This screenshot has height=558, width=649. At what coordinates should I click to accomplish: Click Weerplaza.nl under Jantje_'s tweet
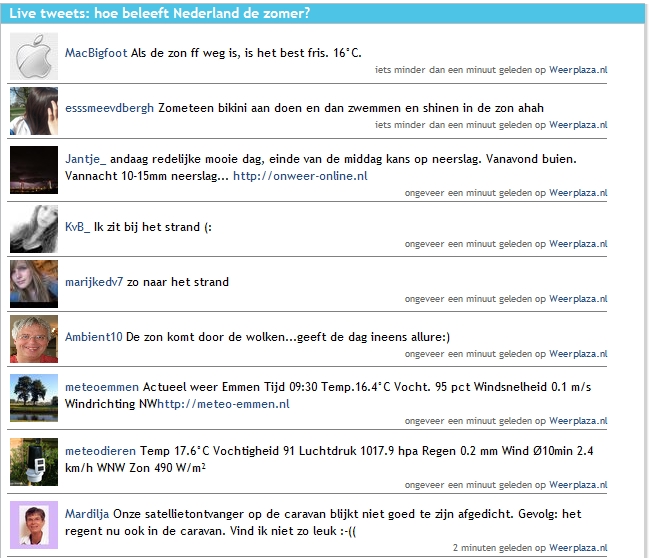578,193
